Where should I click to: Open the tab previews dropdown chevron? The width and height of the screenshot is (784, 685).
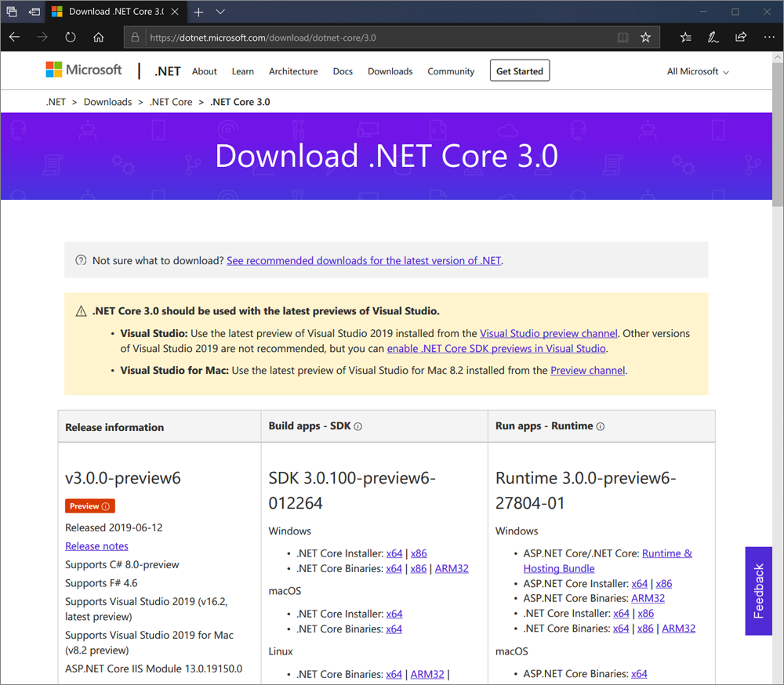220,12
